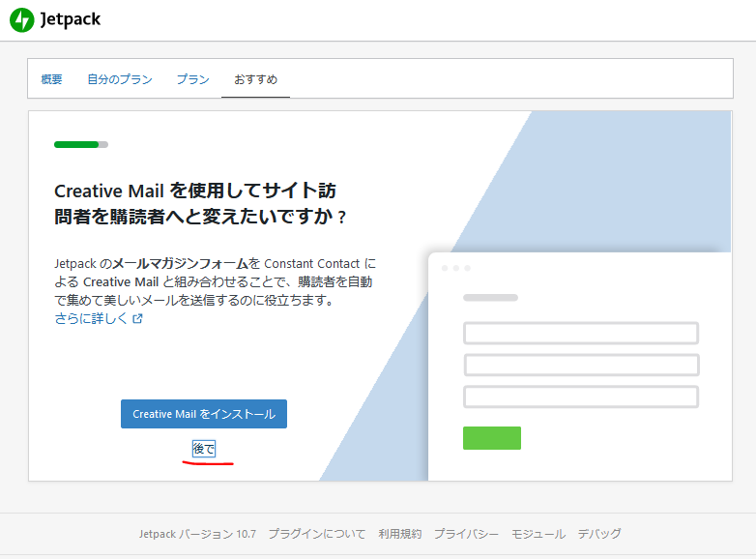Click the green Jetpack lightning logo icon
Image resolution: width=756 pixels, height=559 pixels.
pyautogui.click(x=21, y=19)
